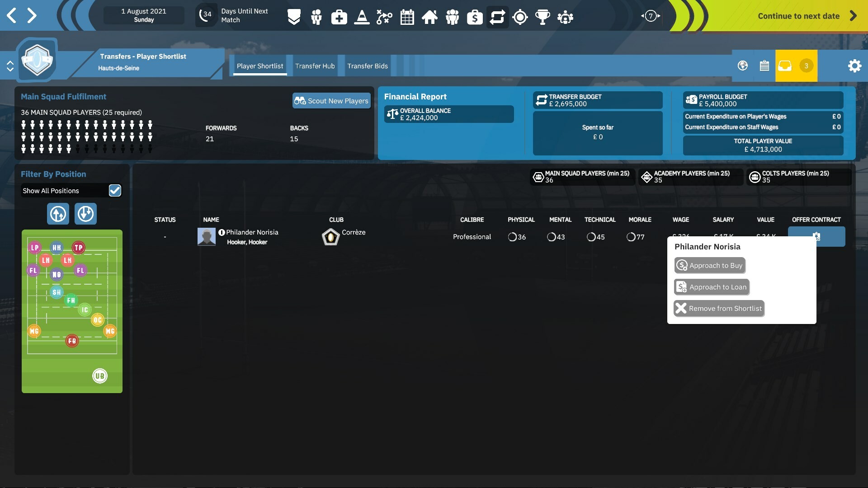Open the competitions trophy icon
The image size is (868, 488).
542,17
